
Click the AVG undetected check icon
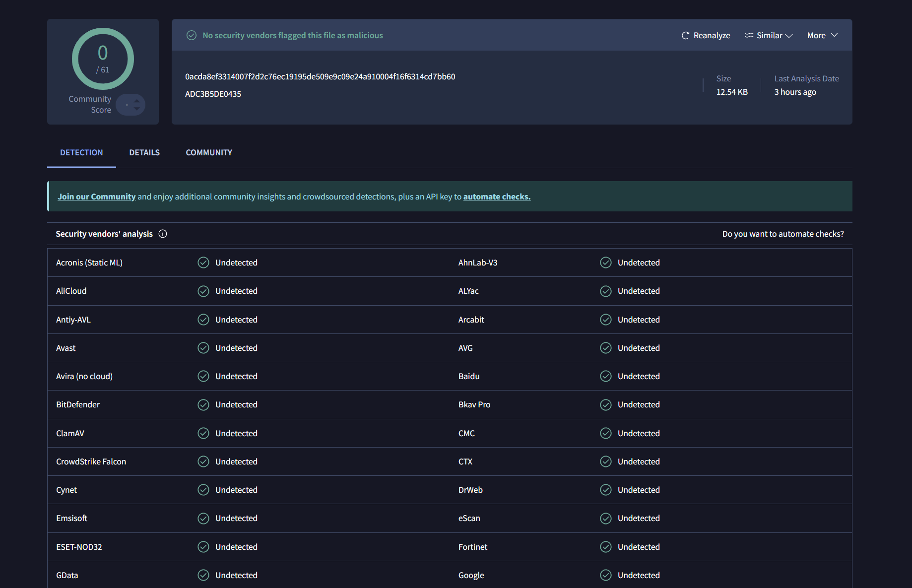click(606, 348)
